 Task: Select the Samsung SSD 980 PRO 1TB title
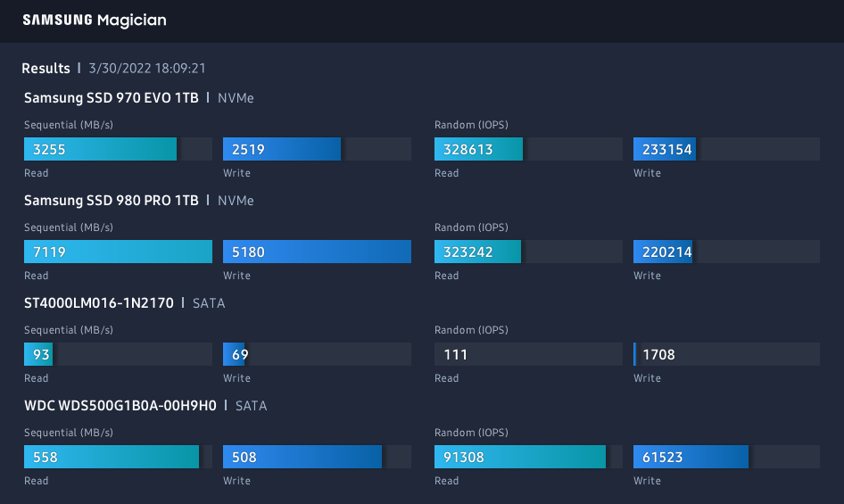click(x=112, y=200)
